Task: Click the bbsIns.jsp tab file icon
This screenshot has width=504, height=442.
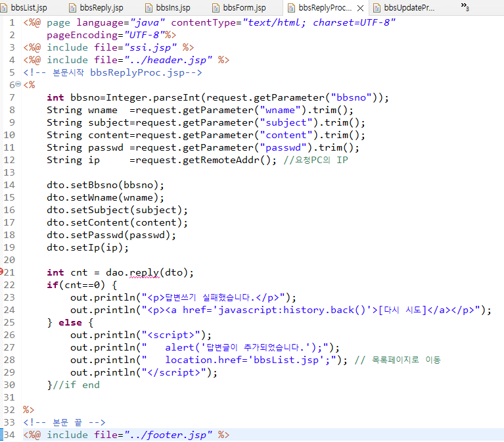Action: click(149, 8)
